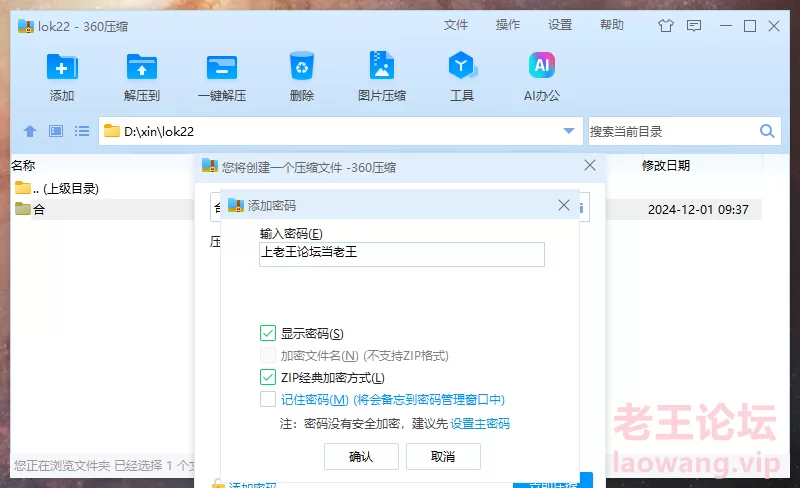800x488 pixels.
Task: Close the 您将创建一个压缩文件 dialog
Action: tap(590, 165)
